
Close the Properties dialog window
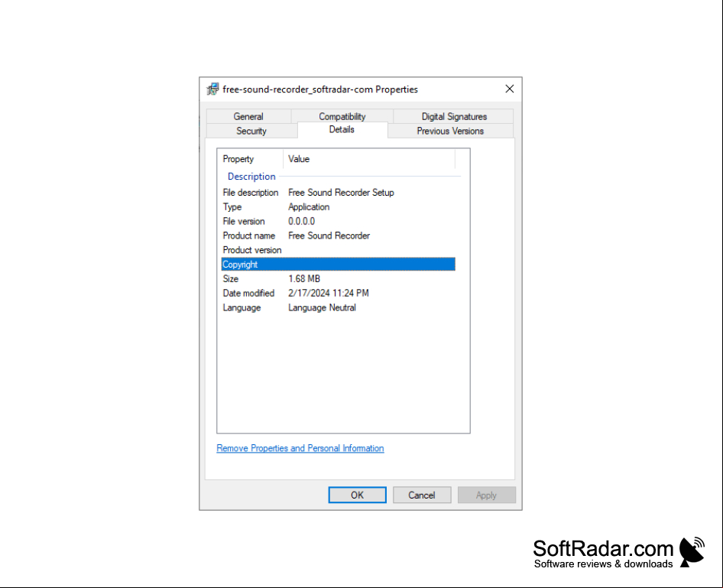510,89
